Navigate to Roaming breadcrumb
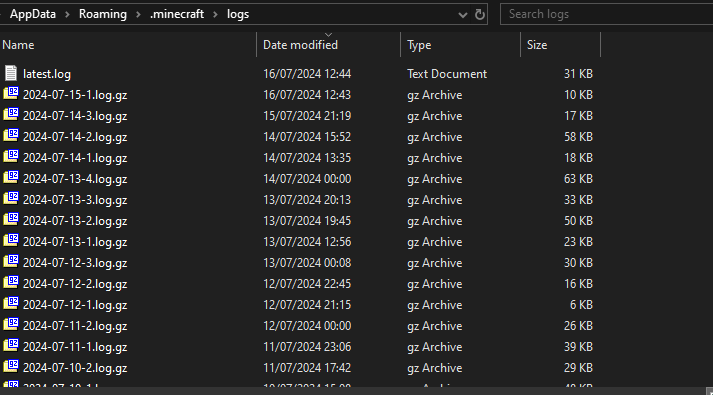This screenshot has height=395, width=713. pos(103,14)
